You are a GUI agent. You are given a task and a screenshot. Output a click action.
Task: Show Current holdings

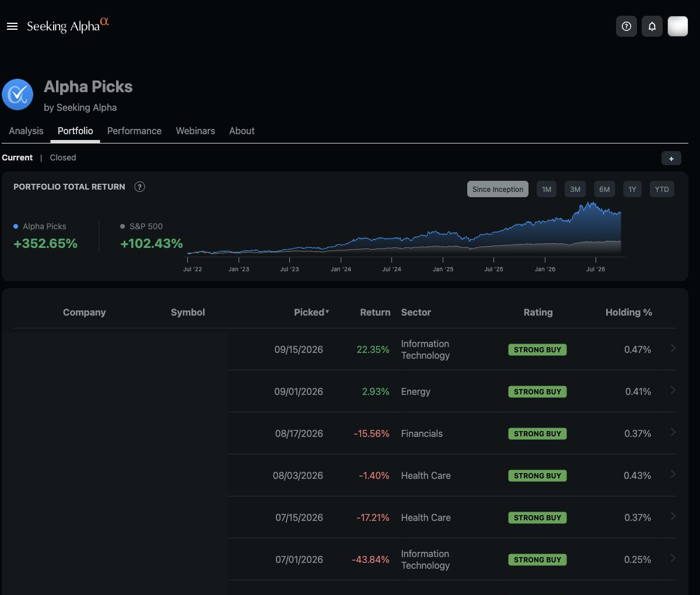tap(17, 157)
